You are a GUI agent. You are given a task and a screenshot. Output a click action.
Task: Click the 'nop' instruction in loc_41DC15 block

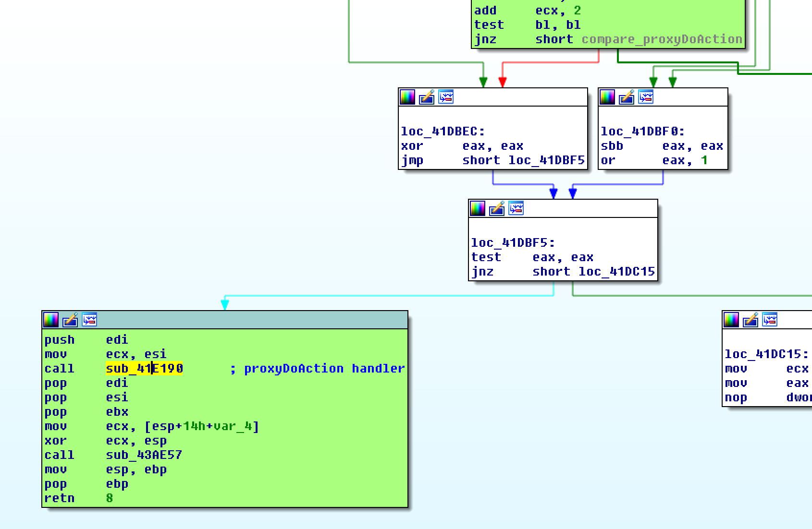768,397
